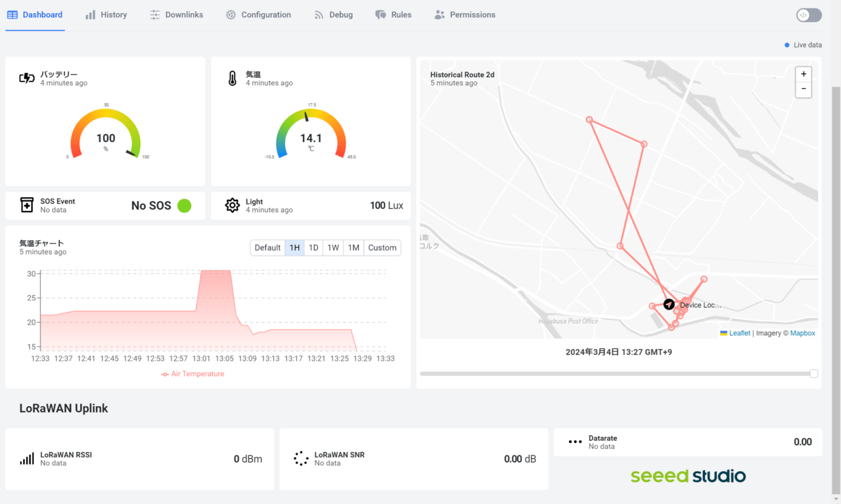Click the LoRaWAN SNR dotted circle icon
This screenshot has height=504, width=841.
coord(301,459)
